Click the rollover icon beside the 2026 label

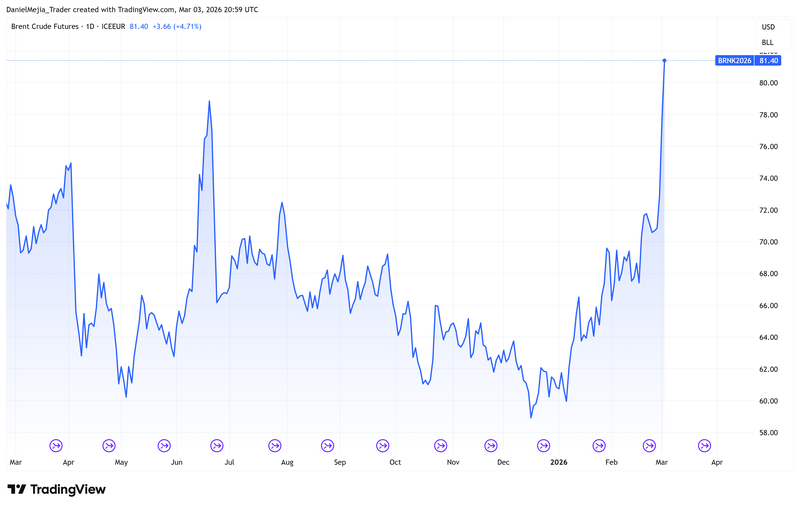point(544,446)
